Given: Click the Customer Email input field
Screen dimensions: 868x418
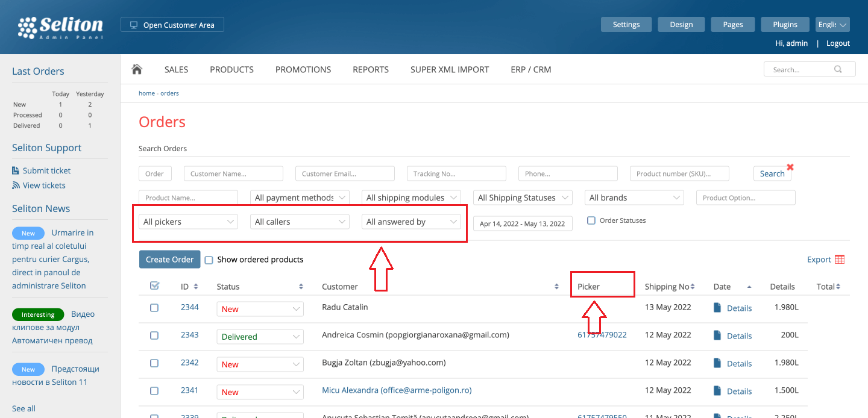Looking at the screenshot, I should tap(345, 173).
